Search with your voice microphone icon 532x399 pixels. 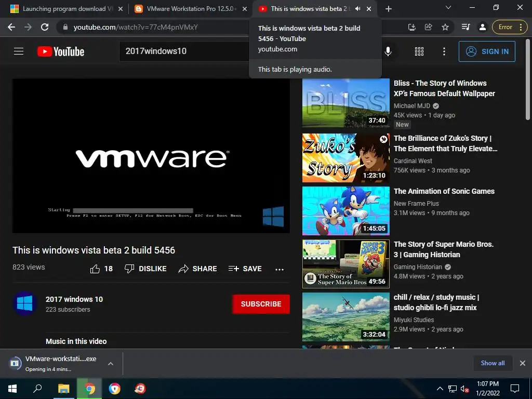[x=388, y=51]
